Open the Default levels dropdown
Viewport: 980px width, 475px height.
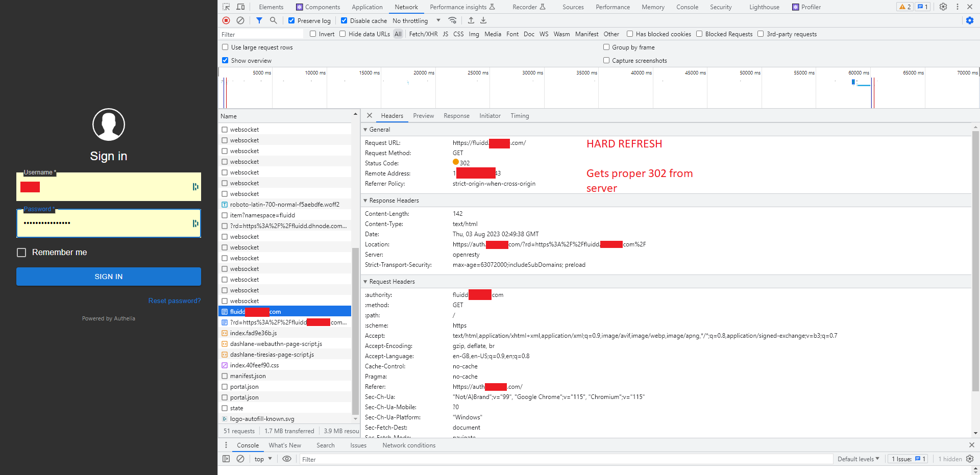[x=858, y=459]
